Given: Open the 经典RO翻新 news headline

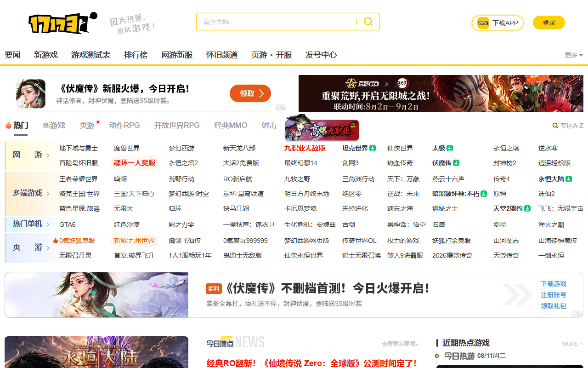Looking at the screenshot, I should tap(311, 363).
